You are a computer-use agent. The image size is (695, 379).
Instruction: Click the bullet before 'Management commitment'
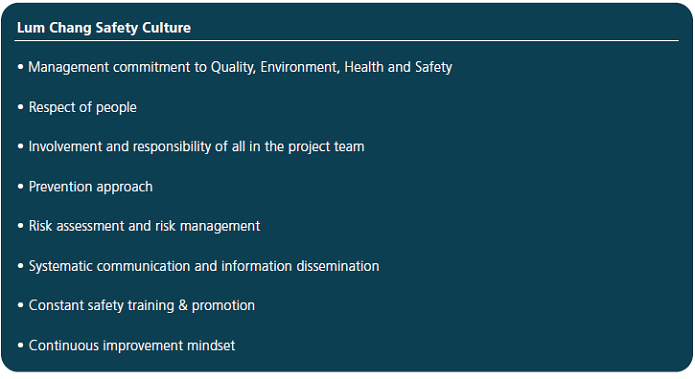pyautogui.click(x=20, y=67)
